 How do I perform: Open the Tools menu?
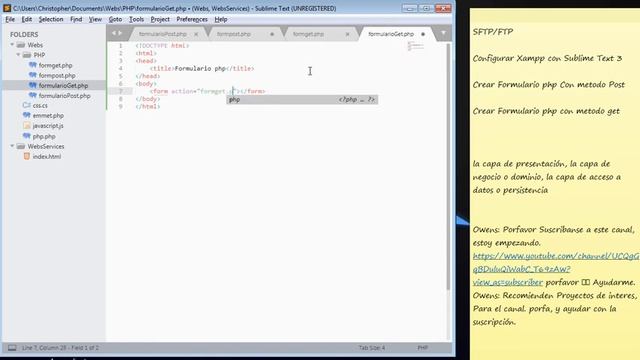(136, 19)
